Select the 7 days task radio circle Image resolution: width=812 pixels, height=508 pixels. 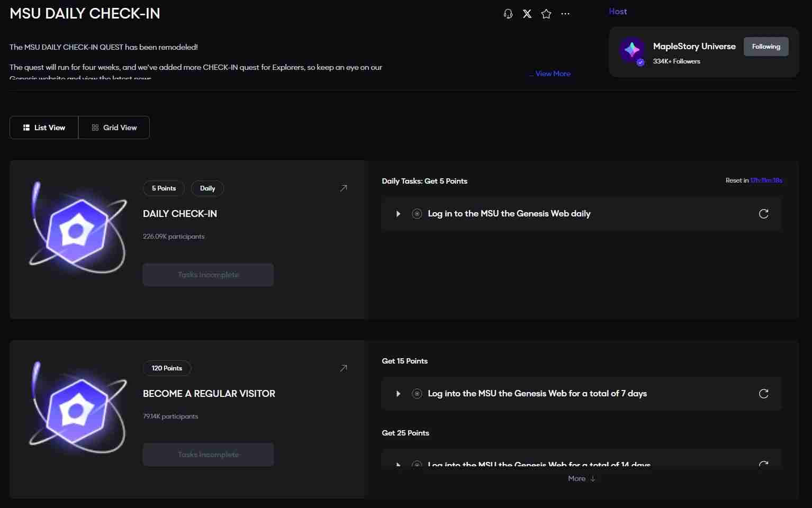pos(417,394)
